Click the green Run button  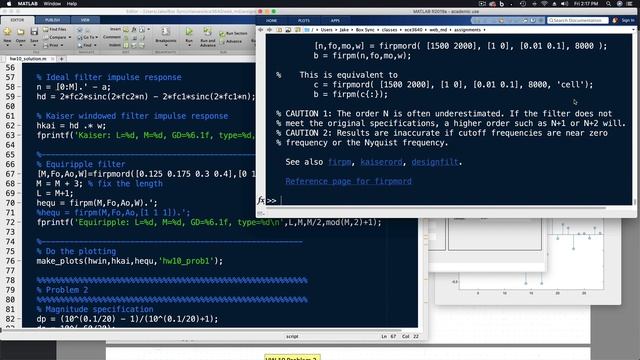click(189, 31)
